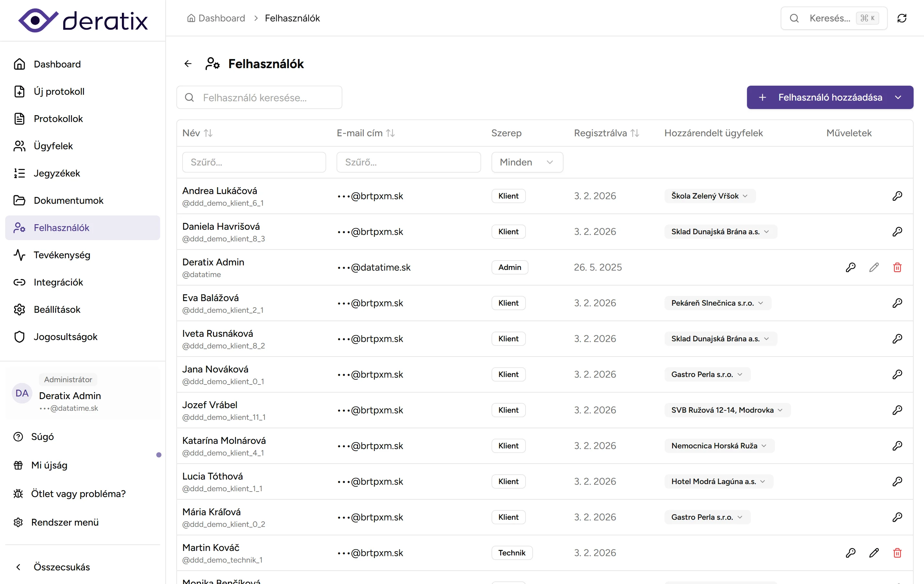Open Protokollok in the sidebar
The width and height of the screenshot is (924, 584).
point(58,119)
